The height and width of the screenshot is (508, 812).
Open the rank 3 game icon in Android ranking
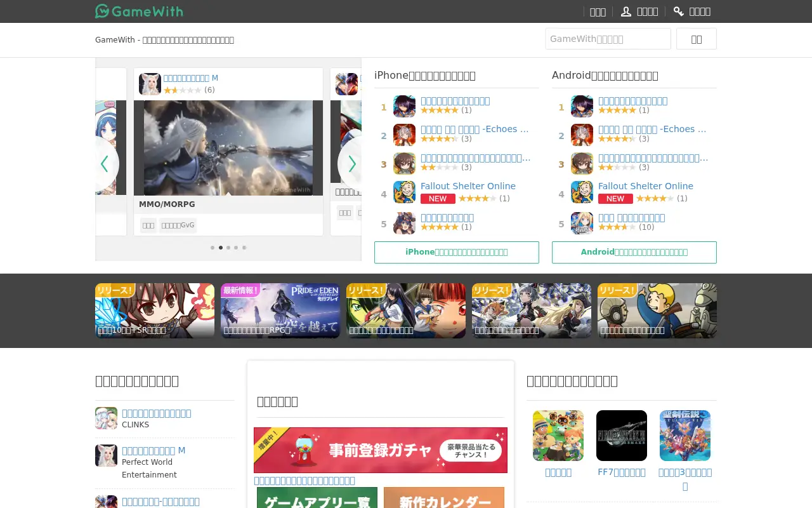pos(582,163)
